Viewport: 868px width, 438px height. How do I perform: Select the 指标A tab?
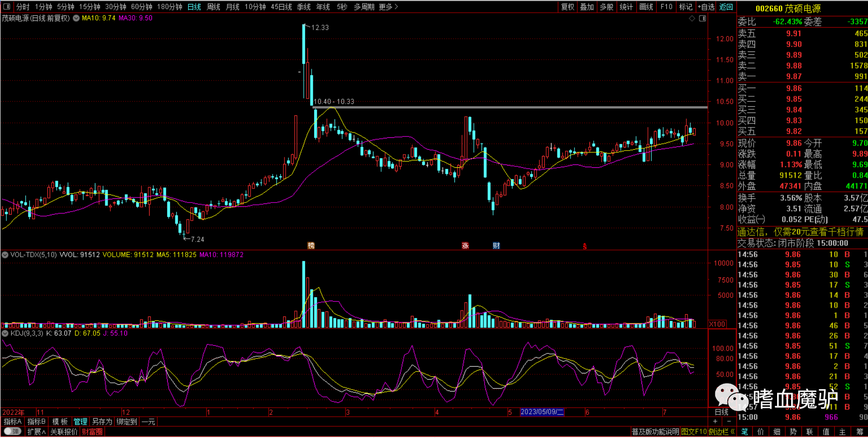click(13, 421)
